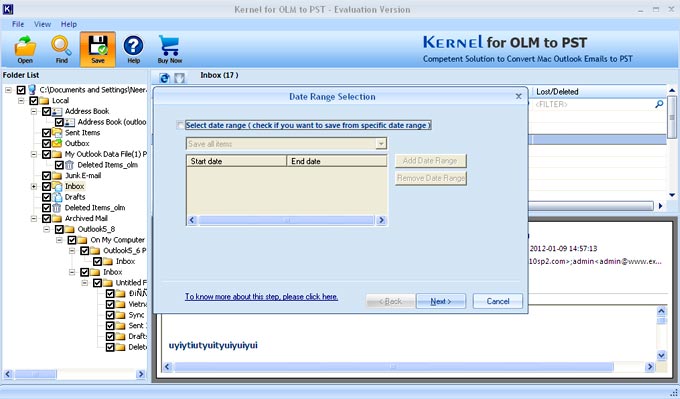Click the Sent Items folder icon
Image resolution: width=680 pixels, height=399 pixels.
57,133
